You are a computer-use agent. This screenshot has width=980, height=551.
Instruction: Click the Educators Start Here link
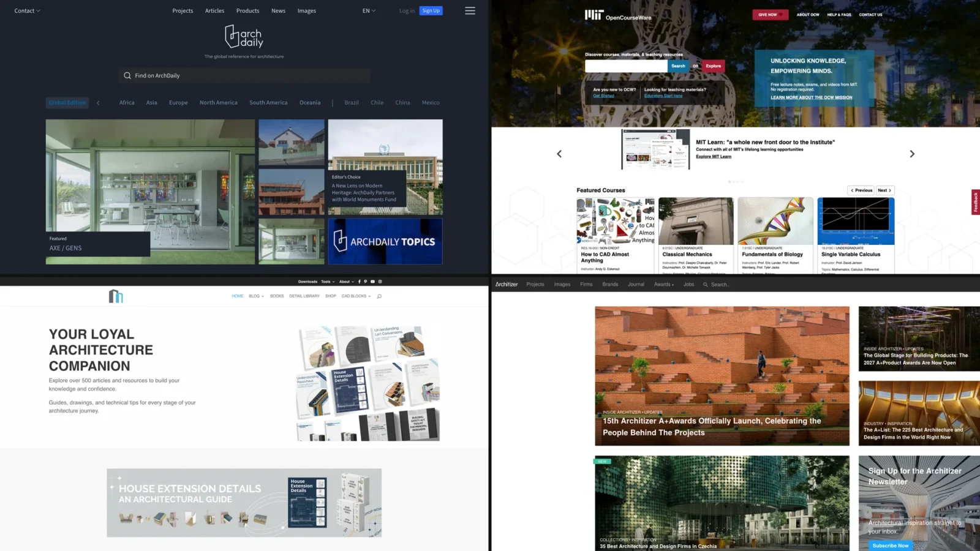click(663, 96)
